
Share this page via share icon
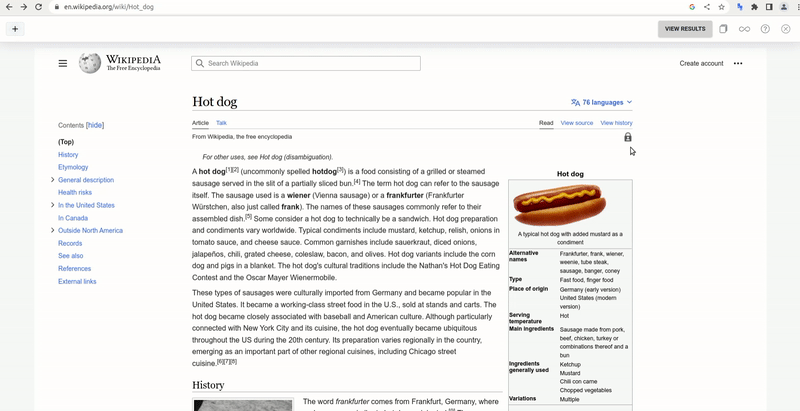tap(707, 7)
